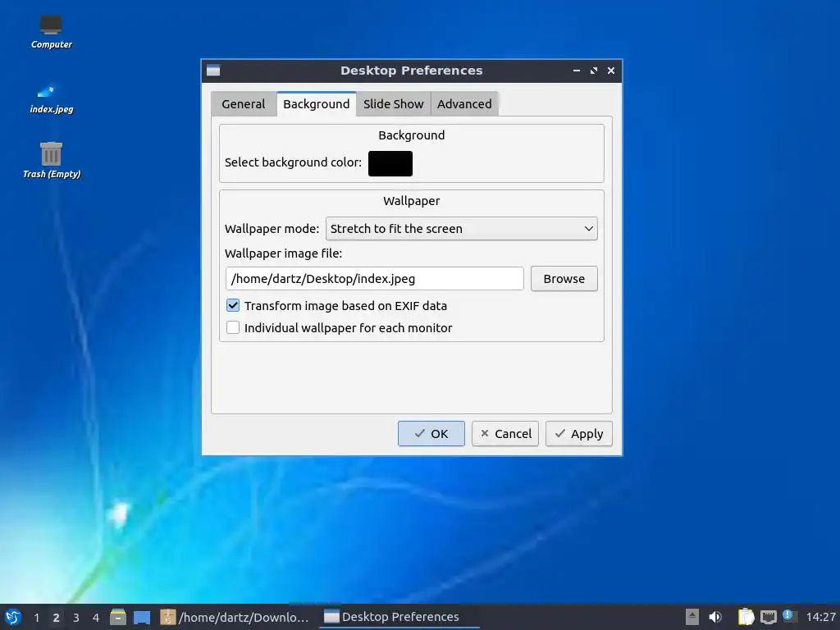The width and height of the screenshot is (840, 630).
Task: Open the black background color swatch
Action: [390, 163]
